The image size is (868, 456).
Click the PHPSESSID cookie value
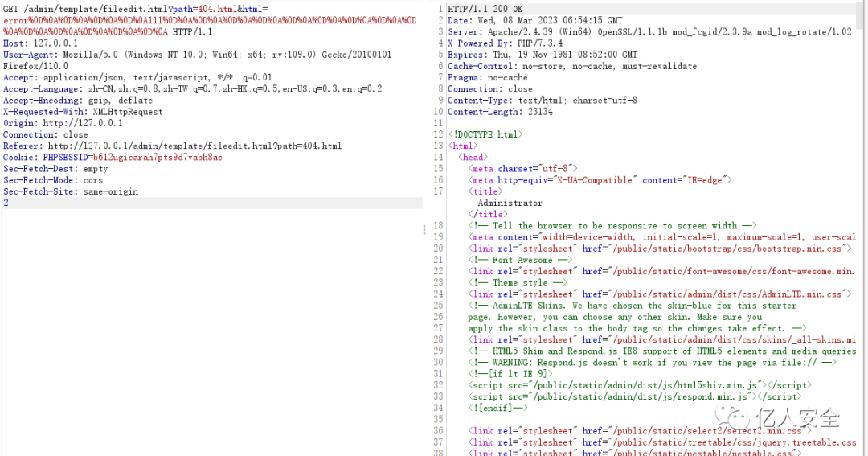158,158
